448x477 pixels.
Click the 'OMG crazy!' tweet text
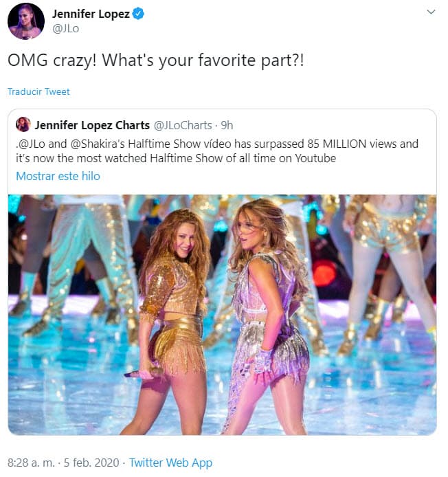pos(155,60)
